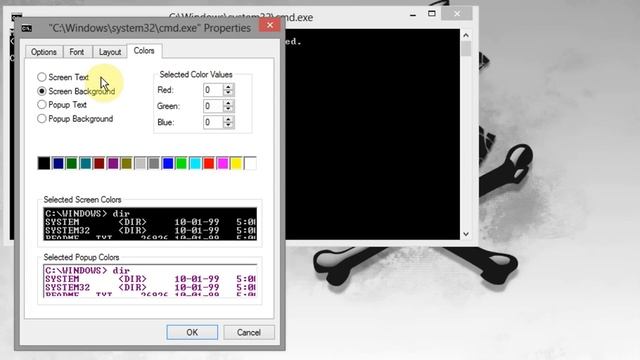Decrease the Blue value with down arrow
Screen dimensions: 640x360
229,125
